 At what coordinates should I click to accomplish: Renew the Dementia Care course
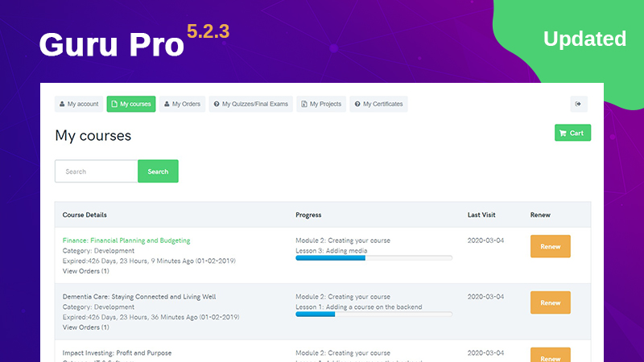coord(550,303)
